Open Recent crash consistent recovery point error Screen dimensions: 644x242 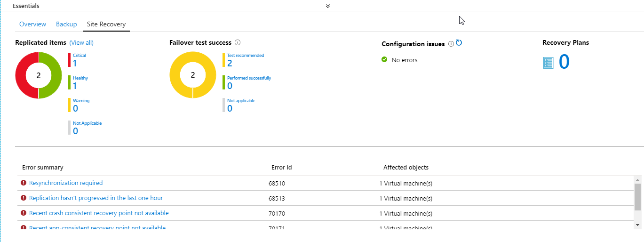(99, 213)
